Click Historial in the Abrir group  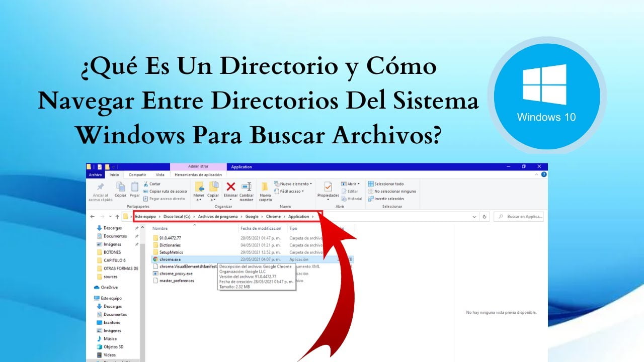click(x=352, y=199)
